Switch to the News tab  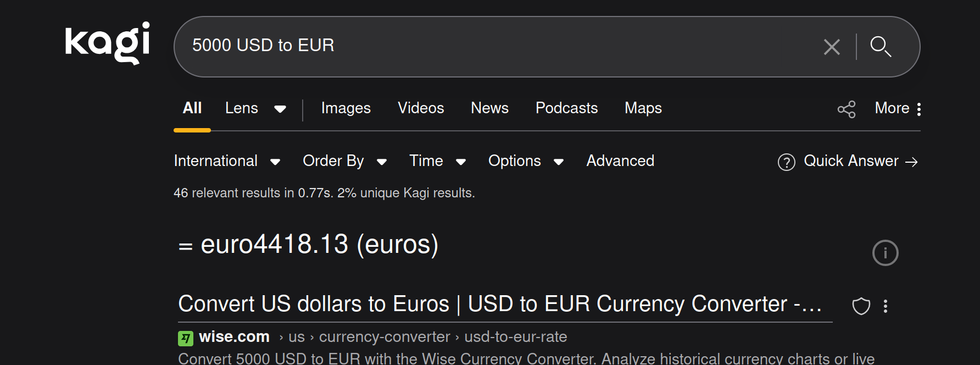(x=489, y=108)
